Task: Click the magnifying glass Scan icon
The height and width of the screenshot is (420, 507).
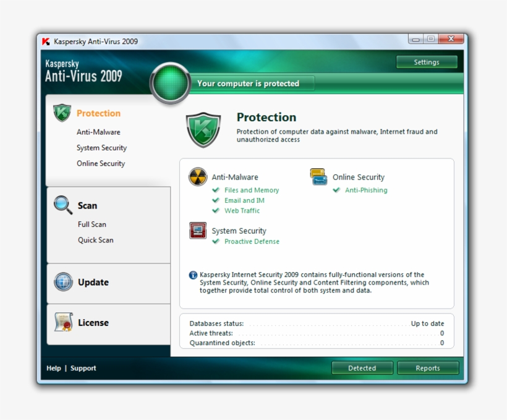Action: 63,205
